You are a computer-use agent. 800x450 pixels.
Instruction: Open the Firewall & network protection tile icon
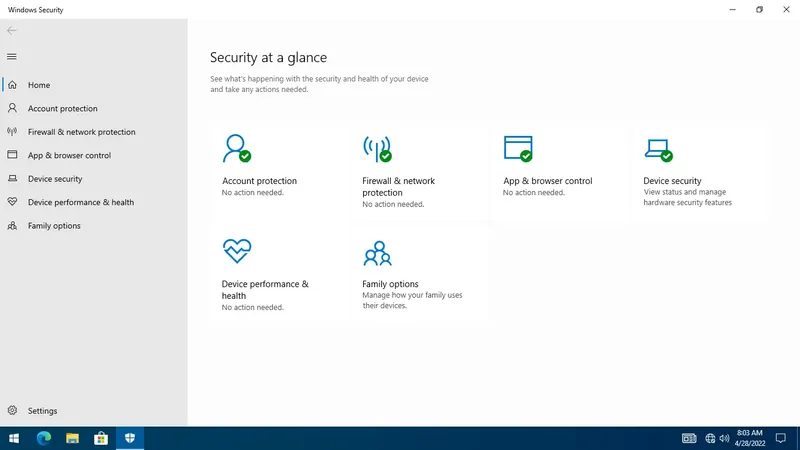pyautogui.click(x=378, y=149)
